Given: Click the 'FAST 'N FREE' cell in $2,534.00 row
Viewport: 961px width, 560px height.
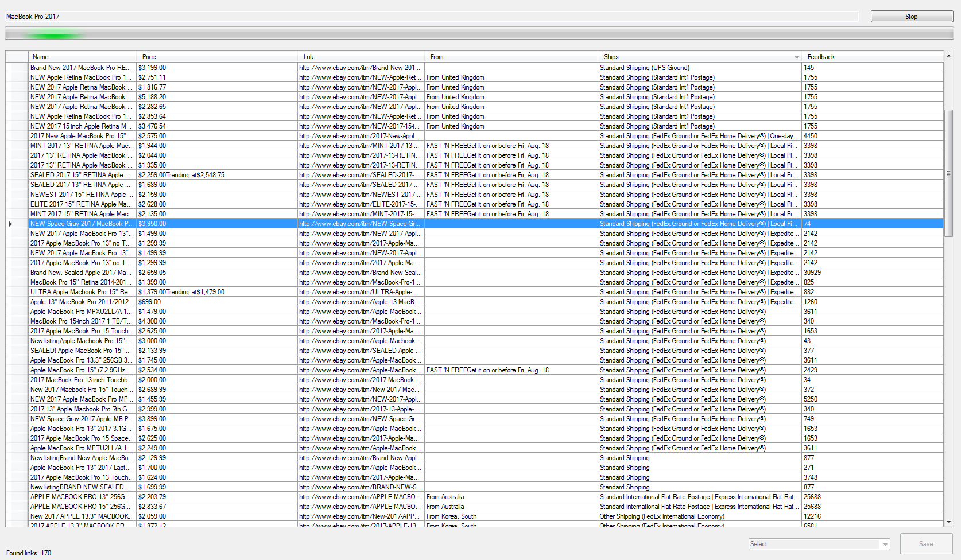Looking at the screenshot, I should pyautogui.click(x=511, y=370).
